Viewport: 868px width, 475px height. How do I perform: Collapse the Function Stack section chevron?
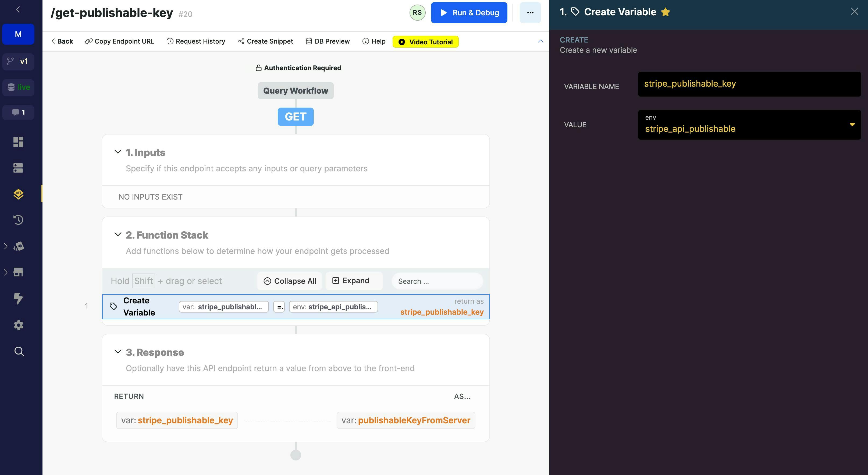click(x=118, y=235)
